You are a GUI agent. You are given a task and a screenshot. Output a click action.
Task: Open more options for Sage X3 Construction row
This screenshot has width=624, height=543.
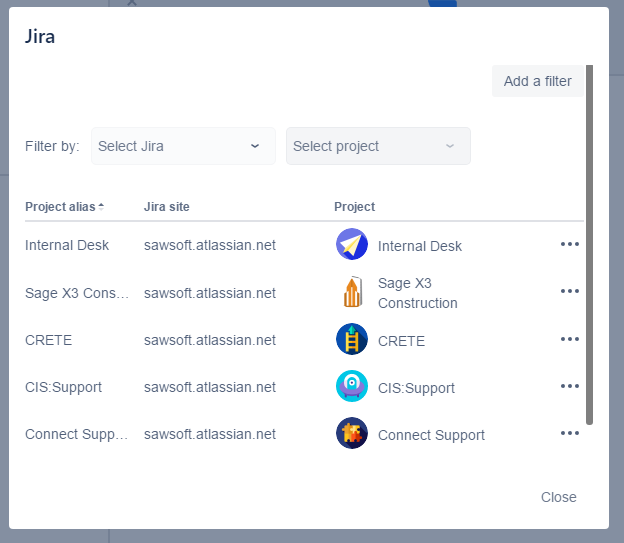point(569,291)
